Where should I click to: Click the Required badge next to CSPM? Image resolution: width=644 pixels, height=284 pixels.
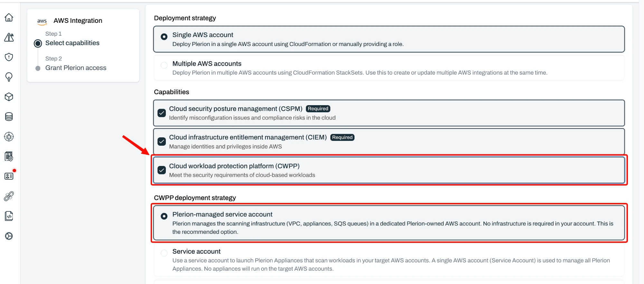(318, 109)
